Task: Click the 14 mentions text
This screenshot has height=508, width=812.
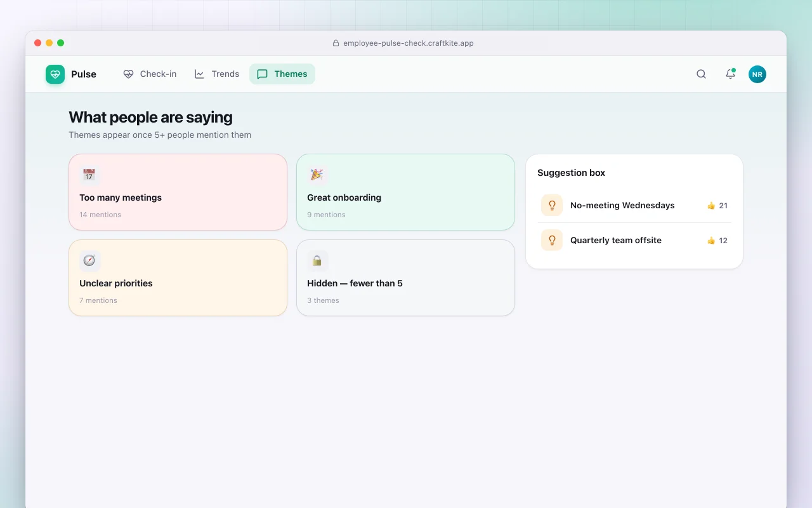Action: 100,215
